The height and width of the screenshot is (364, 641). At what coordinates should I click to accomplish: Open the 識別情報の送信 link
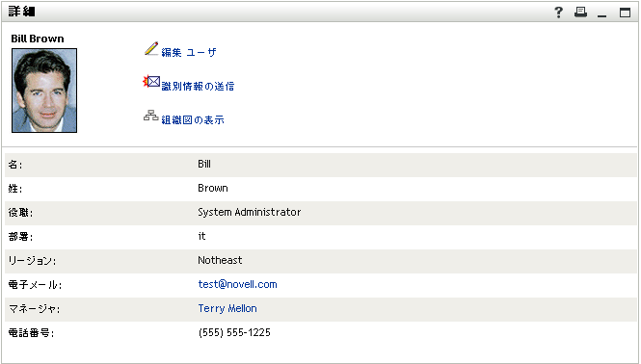click(198, 87)
